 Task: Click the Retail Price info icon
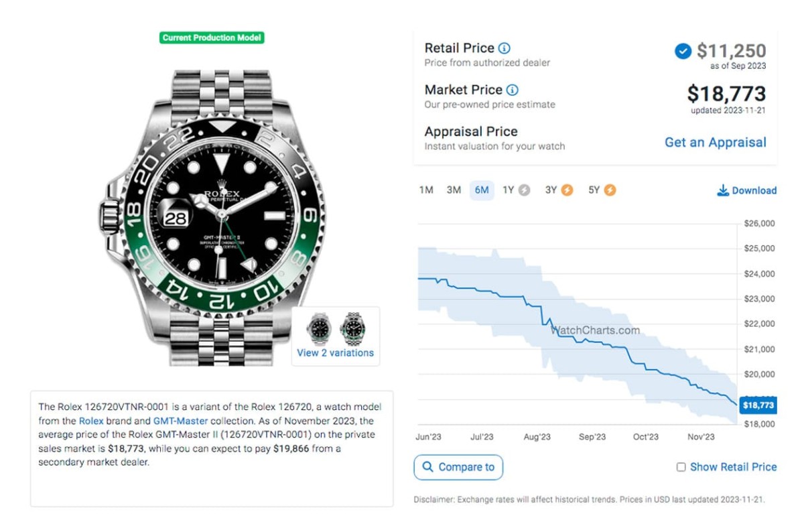click(x=505, y=48)
